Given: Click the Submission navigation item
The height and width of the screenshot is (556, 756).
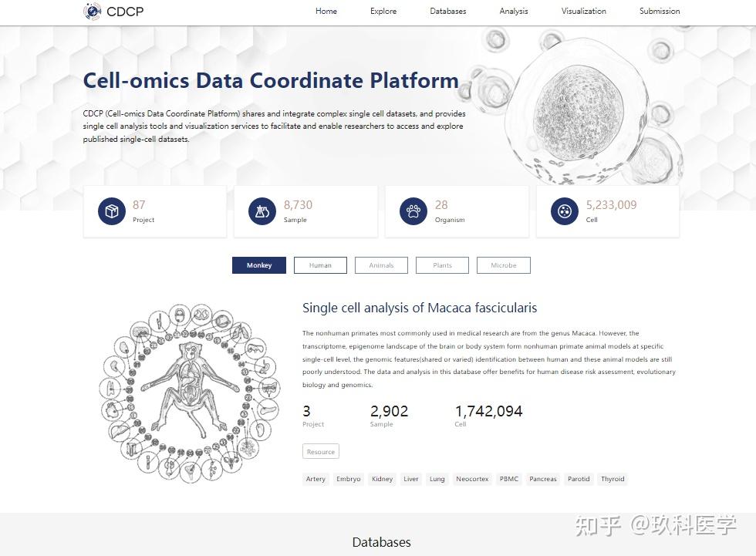Looking at the screenshot, I should [x=659, y=11].
